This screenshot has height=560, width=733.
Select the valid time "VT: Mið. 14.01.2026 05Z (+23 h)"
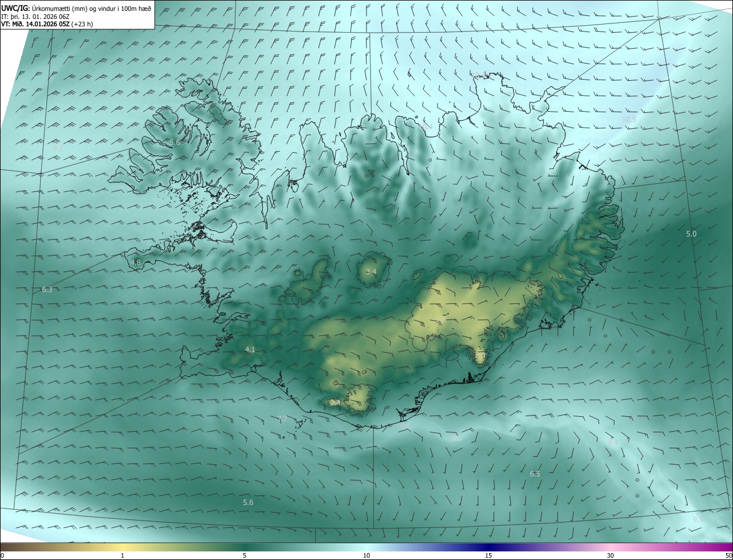[x=47, y=24]
